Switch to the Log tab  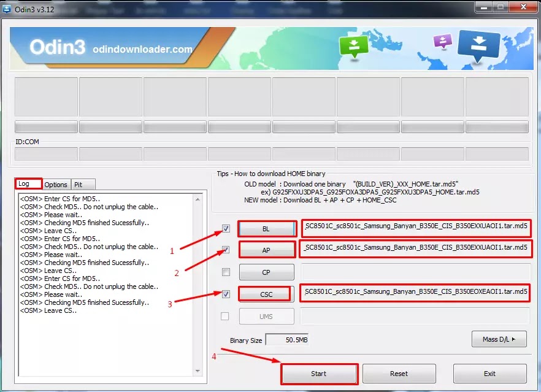(x=28, y=183)
